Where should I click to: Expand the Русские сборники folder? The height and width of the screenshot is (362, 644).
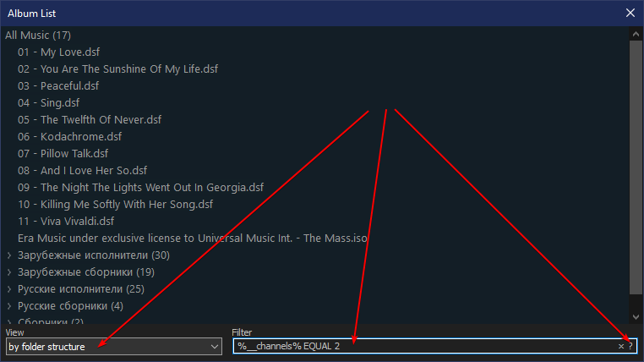9,305
